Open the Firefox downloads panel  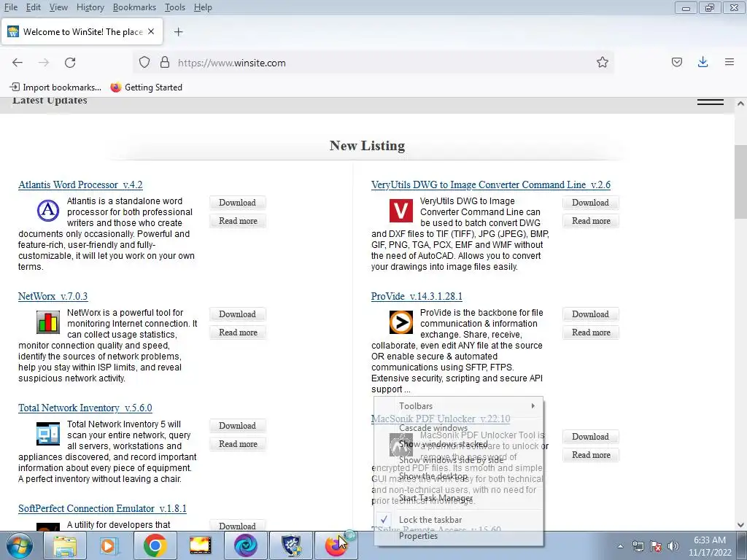[x=703, y=62]
